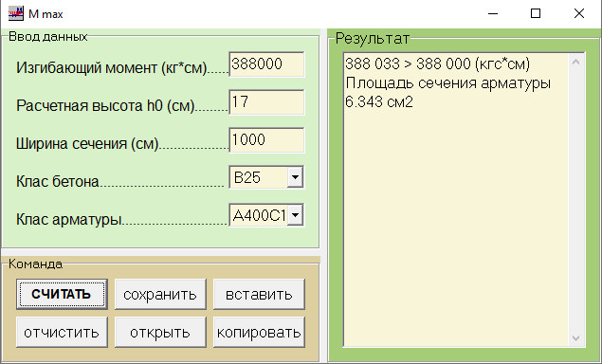Click the text 'Площадь сечения арматуры'
This screenshot has height=364, width=602.
point(448,83)
